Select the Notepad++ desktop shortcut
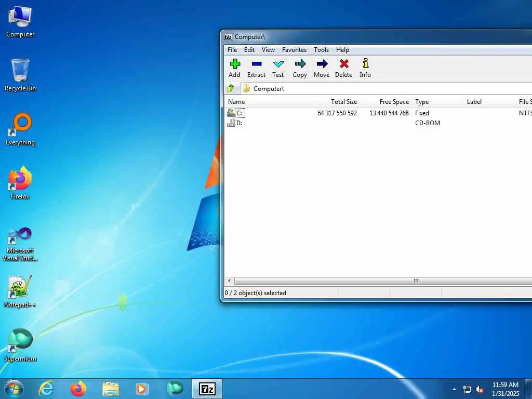 (x=20, y=291)
